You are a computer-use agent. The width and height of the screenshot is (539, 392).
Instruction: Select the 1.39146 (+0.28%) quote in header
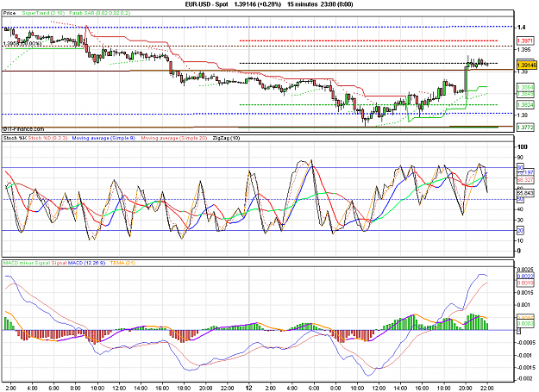click(257, 4)
